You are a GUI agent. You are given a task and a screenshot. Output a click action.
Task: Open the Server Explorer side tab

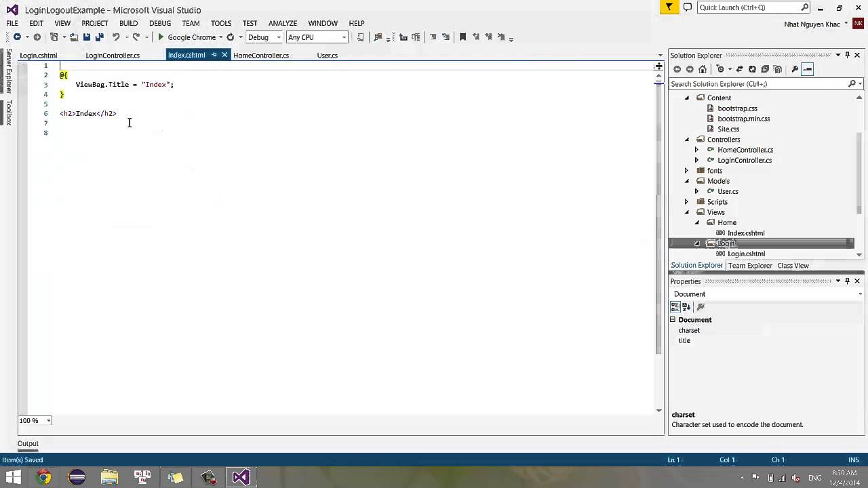click(9, 70)
